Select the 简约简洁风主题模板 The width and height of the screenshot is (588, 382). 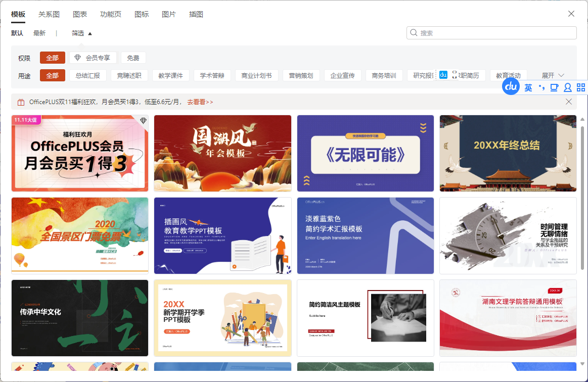tap(365, 318)
